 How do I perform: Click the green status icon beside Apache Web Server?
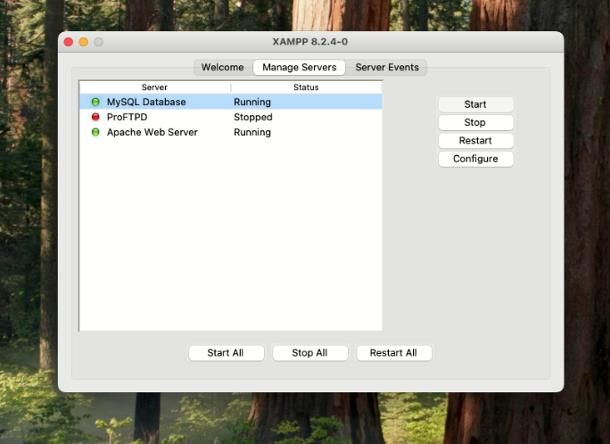click(95, 132)
